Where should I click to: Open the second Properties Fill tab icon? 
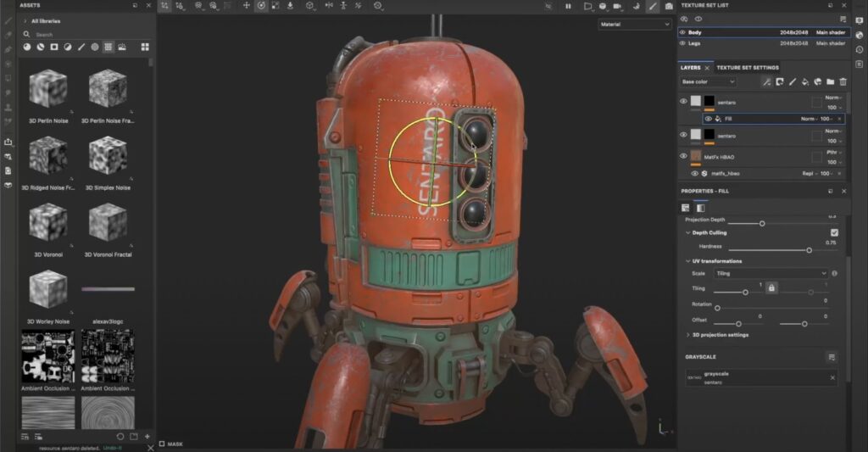coord(701,208)
